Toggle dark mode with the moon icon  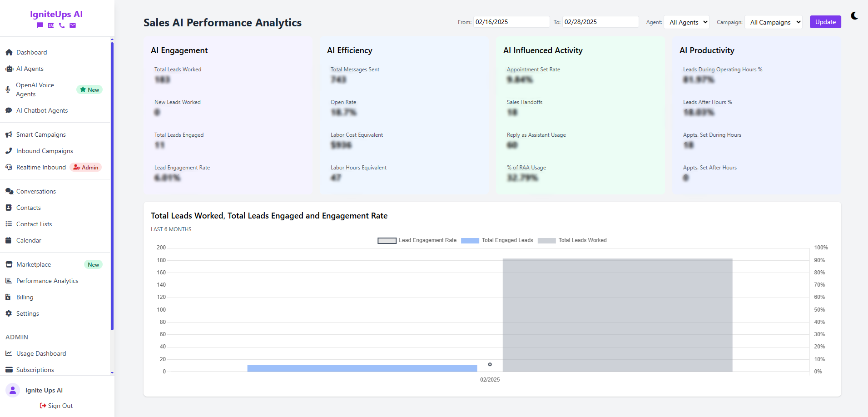point(854,16)
